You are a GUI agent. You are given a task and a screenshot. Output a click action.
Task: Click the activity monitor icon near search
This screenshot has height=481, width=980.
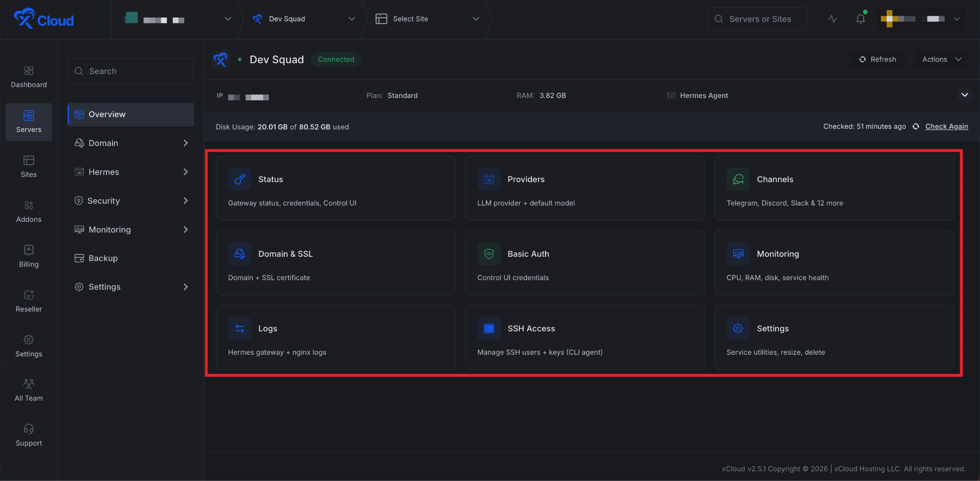click(x=833, y=19)
